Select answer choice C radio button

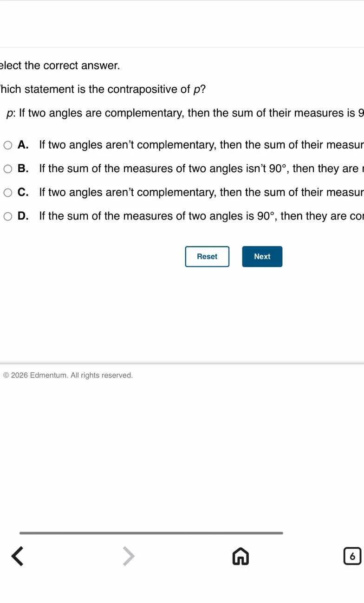click(7, 192)
